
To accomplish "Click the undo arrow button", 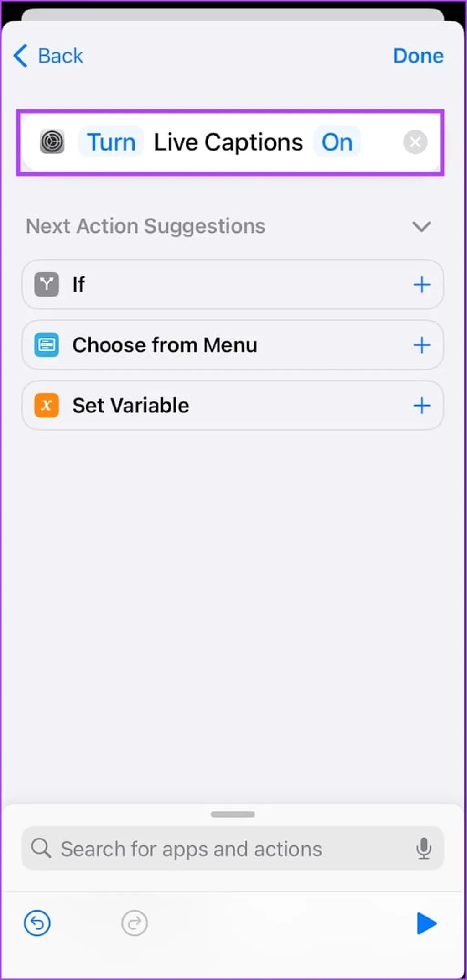I will (x=37, y=923).
